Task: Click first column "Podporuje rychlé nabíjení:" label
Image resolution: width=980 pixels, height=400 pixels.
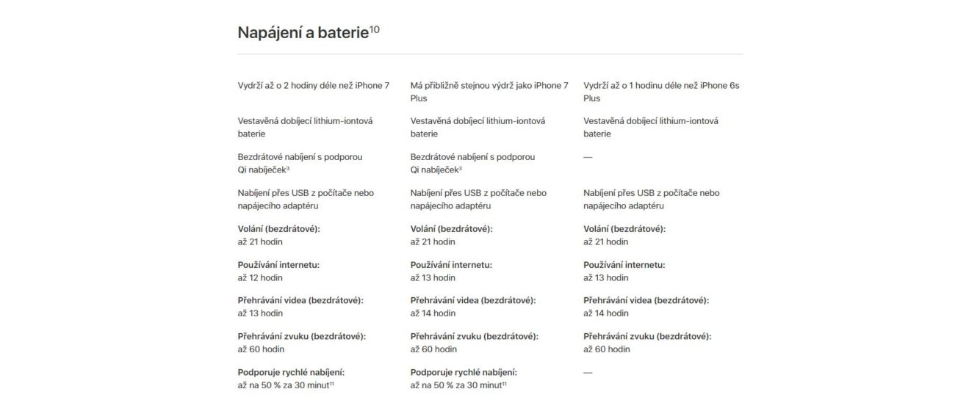Action: (291, 372)
